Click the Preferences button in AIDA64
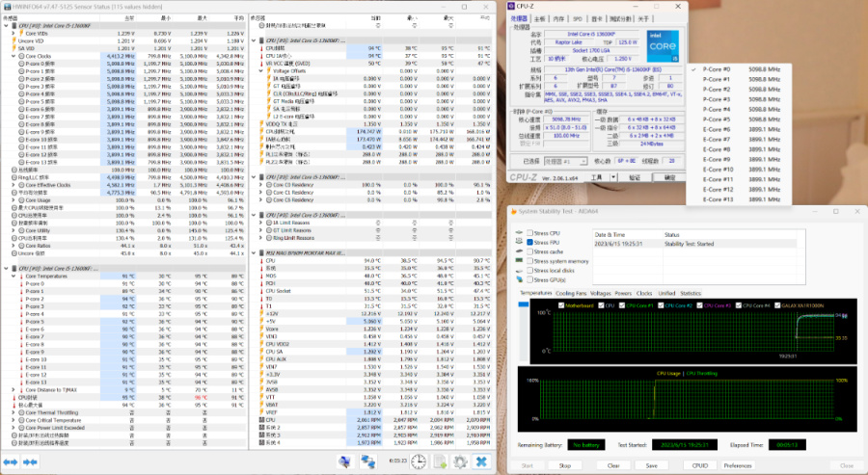 click(737, 464)
